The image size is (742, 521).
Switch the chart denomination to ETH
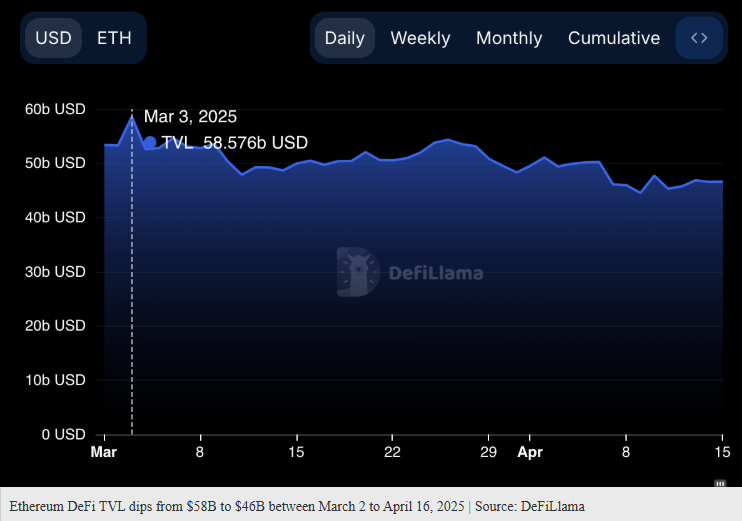point(114,38)
